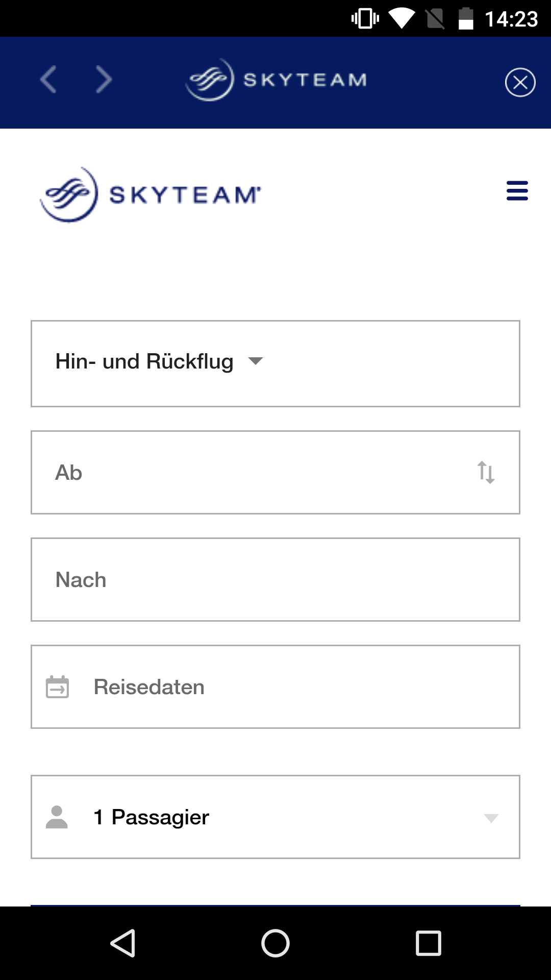Tap the calendar icon in Reisedaten

pyautogui.click(x=57, y=687)
